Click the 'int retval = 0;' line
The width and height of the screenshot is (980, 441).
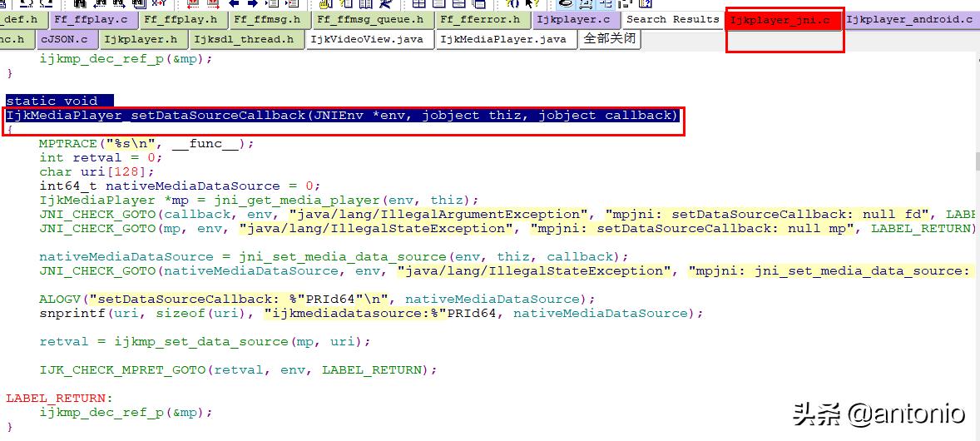coord(101,157)
